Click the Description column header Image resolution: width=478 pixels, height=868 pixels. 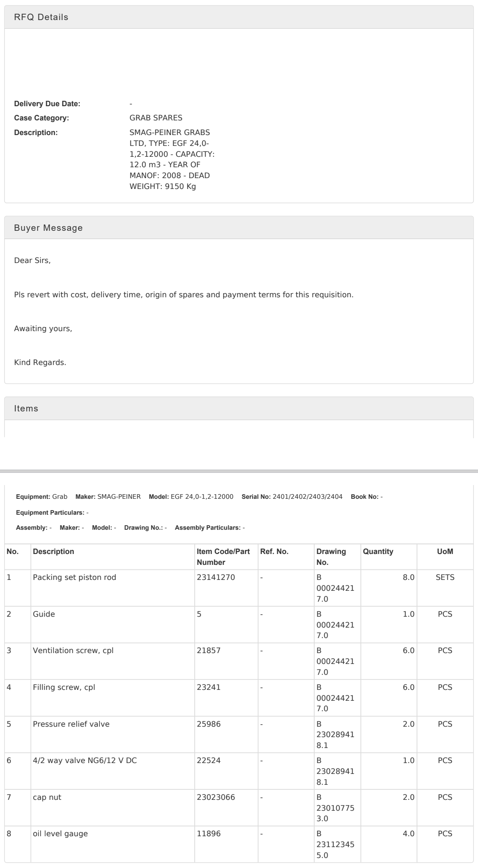pyautogui.click(x=53, y=551)
